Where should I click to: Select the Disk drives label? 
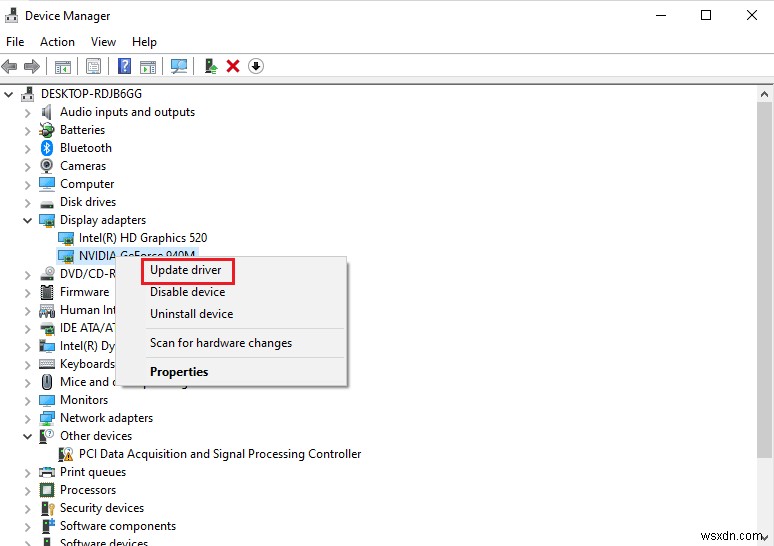click(88, 202)
